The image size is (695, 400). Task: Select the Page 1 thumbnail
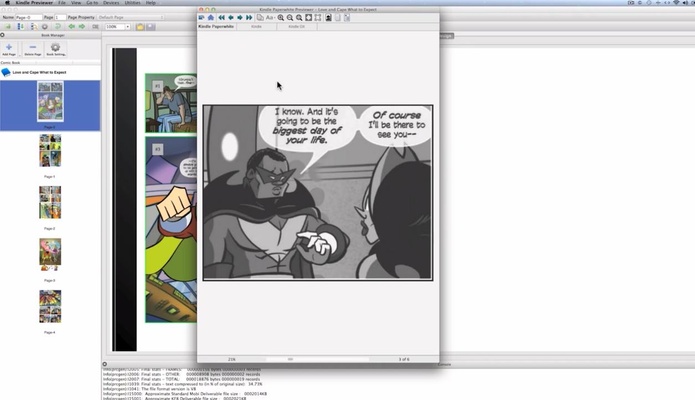tap(50, 151)
